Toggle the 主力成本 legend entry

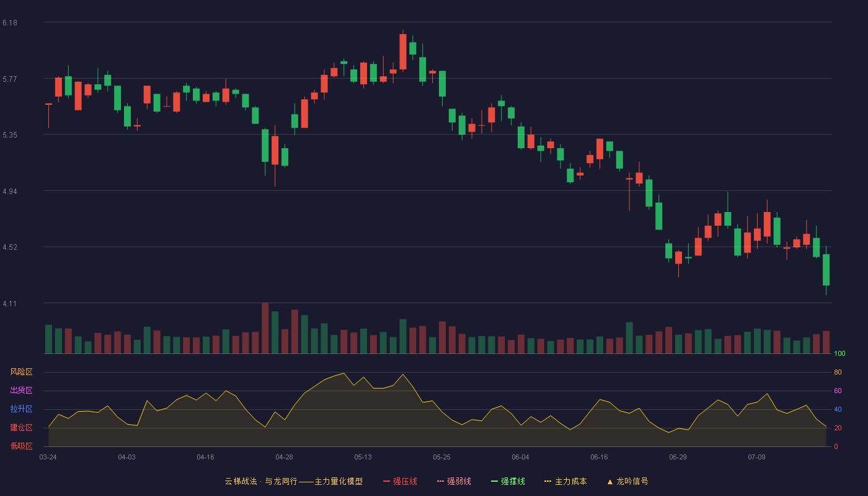tap(565, 481)
